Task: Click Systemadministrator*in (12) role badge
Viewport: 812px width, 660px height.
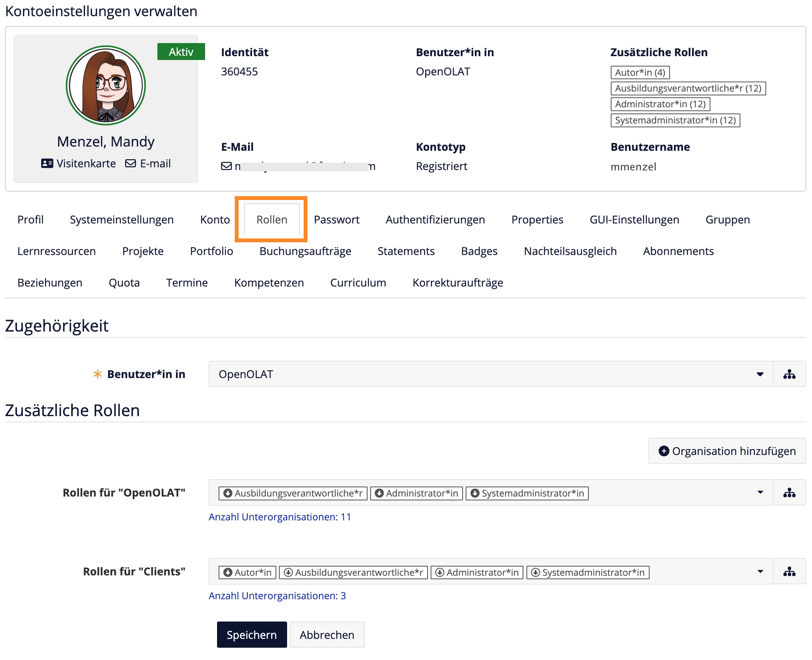Action: (x=675, y=120)
